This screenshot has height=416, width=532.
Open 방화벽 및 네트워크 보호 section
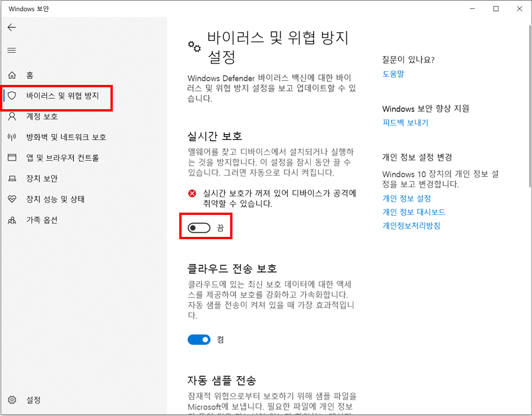(x=12, y=137)
